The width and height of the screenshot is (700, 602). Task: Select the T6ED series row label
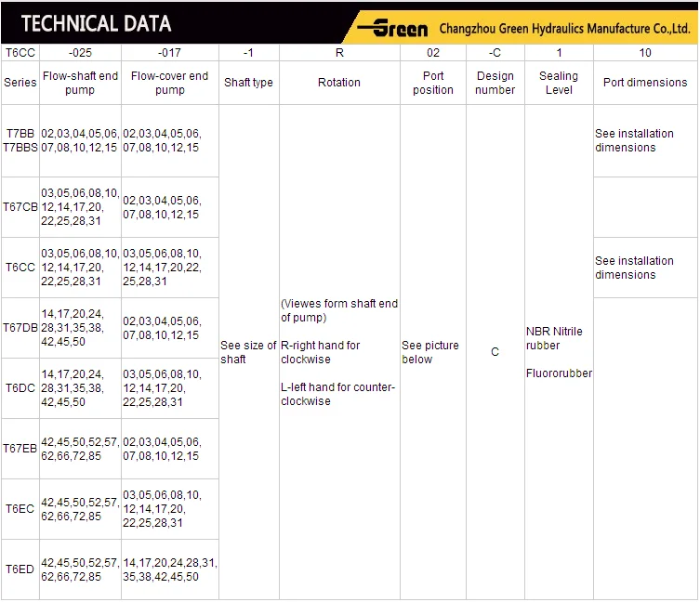pyautogui.click(x=20, y=569)
